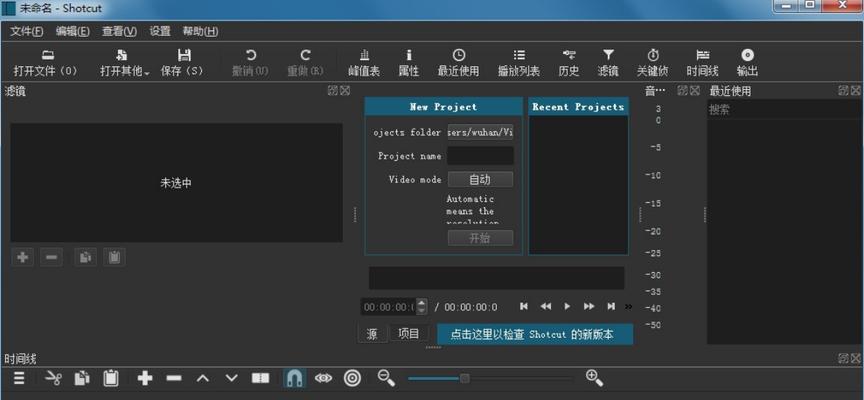The height and width of the screenshot is (400, 864).
Task: Switch to the 源 source tab
Action: (372, 334)
